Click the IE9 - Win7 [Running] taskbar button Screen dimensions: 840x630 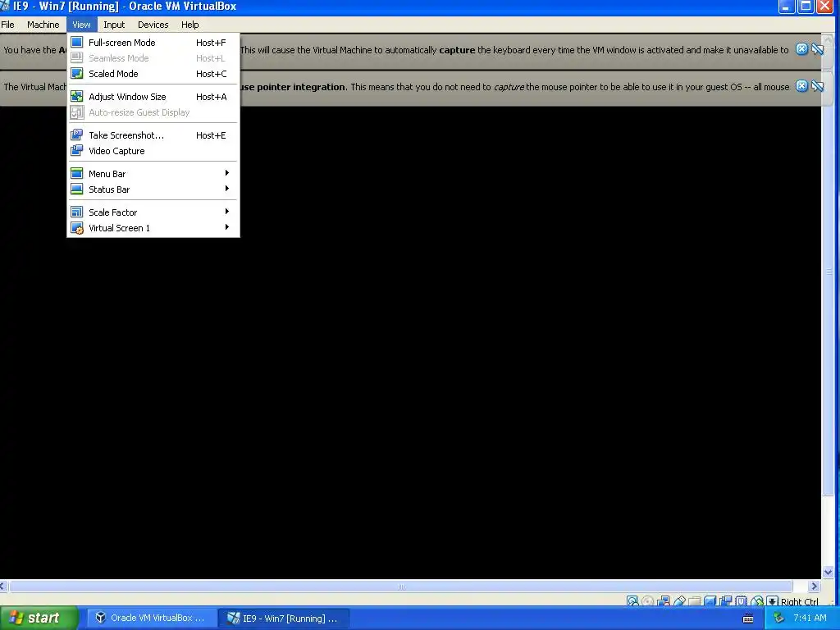click(x=284, y=619)
